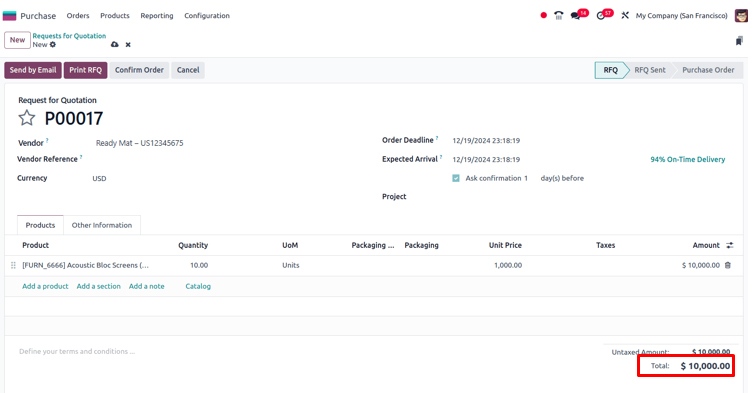Click the Taxes column header
The image size is (754, 393).
[606, 245]
